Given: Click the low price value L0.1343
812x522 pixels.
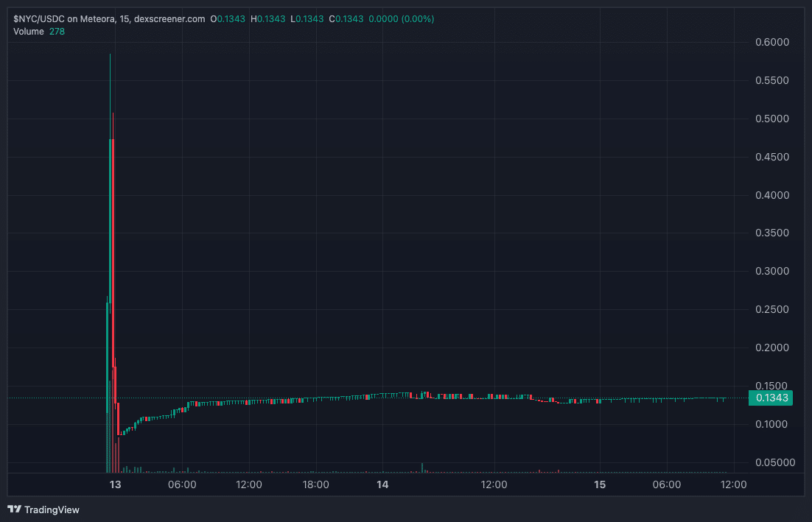Looking at the screenshot, I should [307, 19].
